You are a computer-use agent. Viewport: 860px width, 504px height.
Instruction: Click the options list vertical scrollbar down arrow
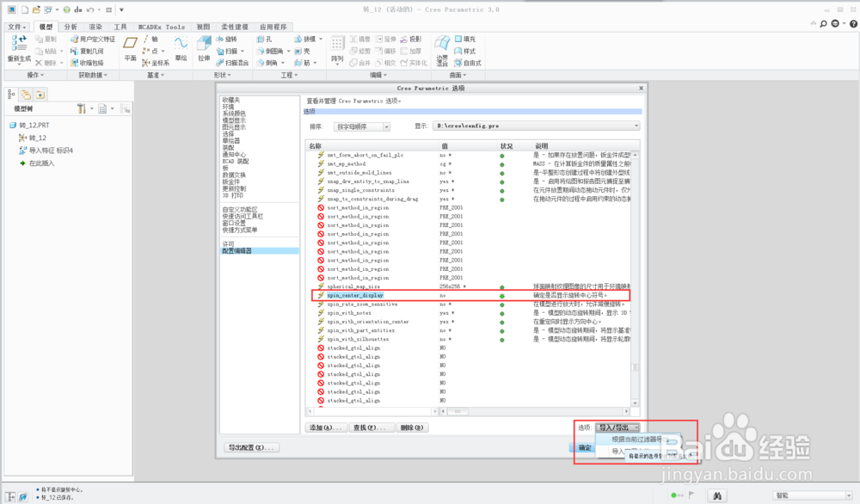click(x=636, y=403)
